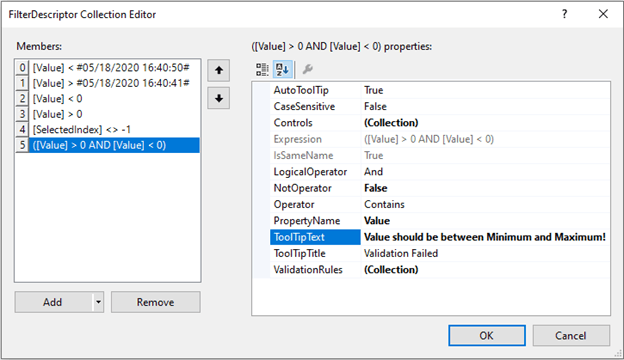The width and height of the screenshot is (624, 360).
Task: Select the LogicalOperator property name
Action: pyautogui.click(x=310, y=172)
